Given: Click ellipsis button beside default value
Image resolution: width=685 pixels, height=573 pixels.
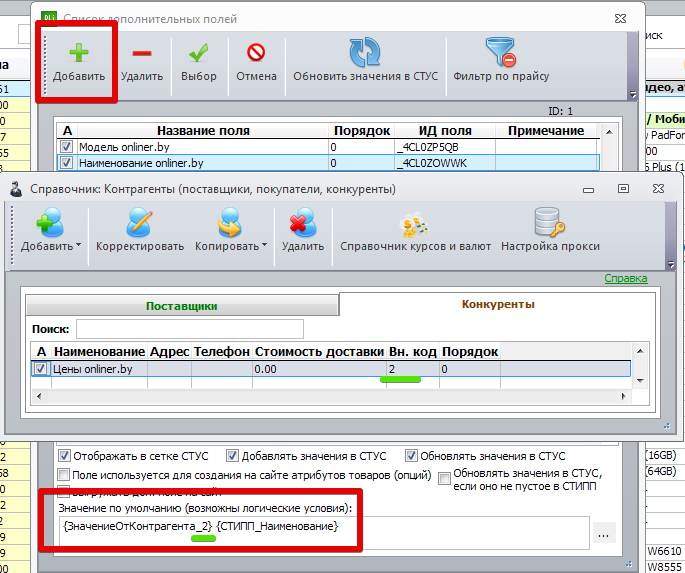Looking at the screenshot, I should click(604, 535).
